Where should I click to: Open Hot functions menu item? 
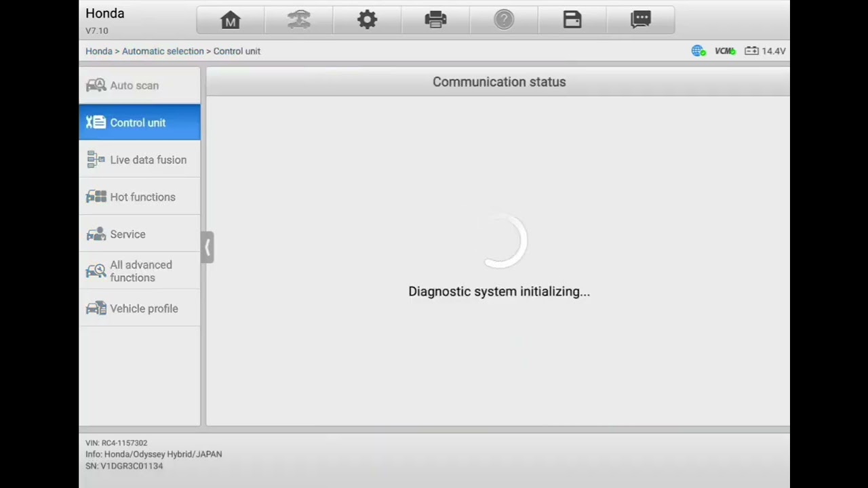[140, 197]
